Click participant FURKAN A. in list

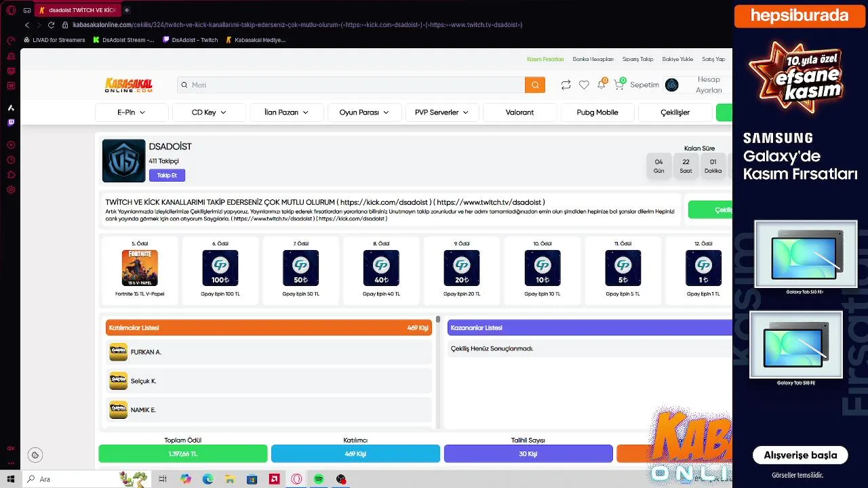(269, 352)
